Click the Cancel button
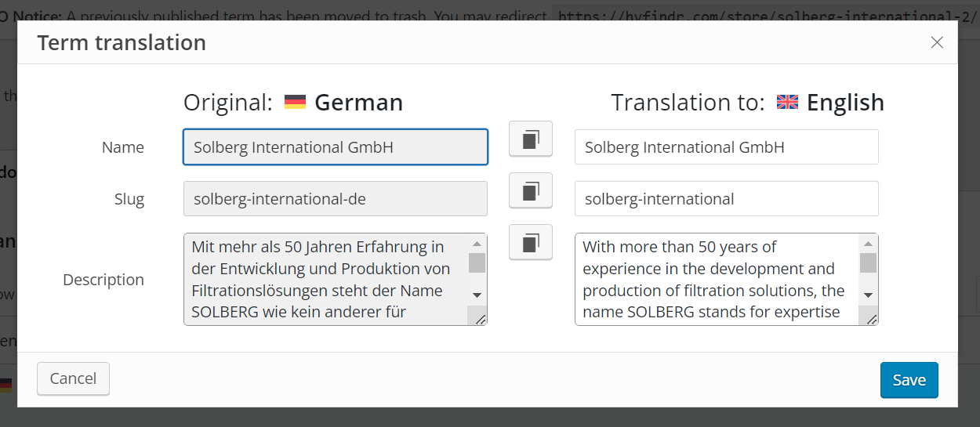Screen dimensions: 980x427 (73, 378)
